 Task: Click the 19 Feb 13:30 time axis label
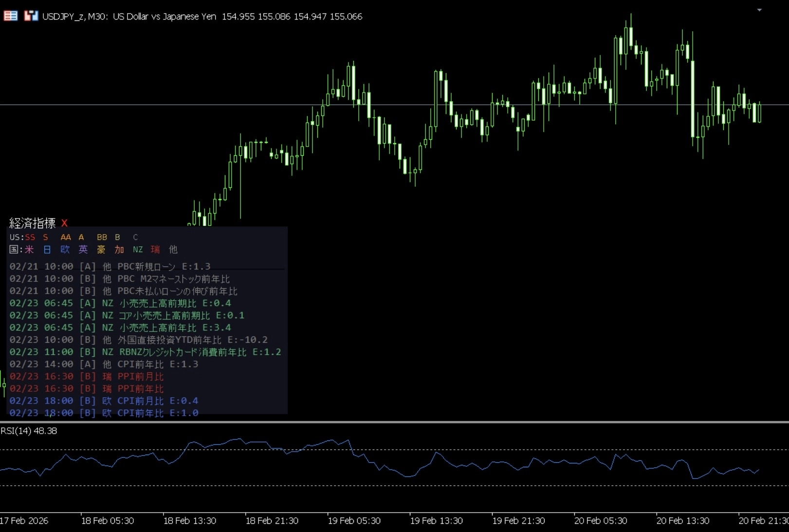(436, 521)
